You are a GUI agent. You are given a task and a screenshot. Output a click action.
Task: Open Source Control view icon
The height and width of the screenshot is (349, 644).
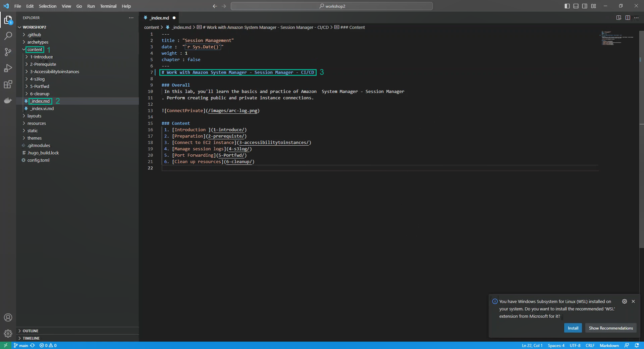pos(8,52)
